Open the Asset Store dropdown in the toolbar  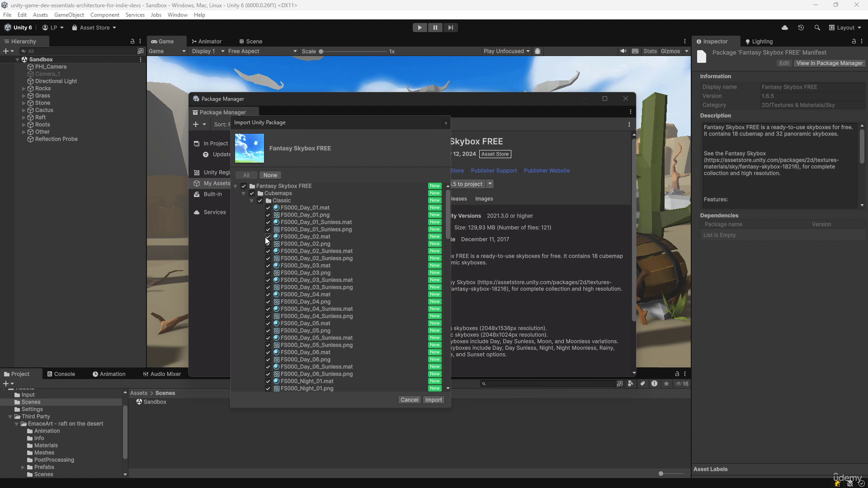pos(94,28)
